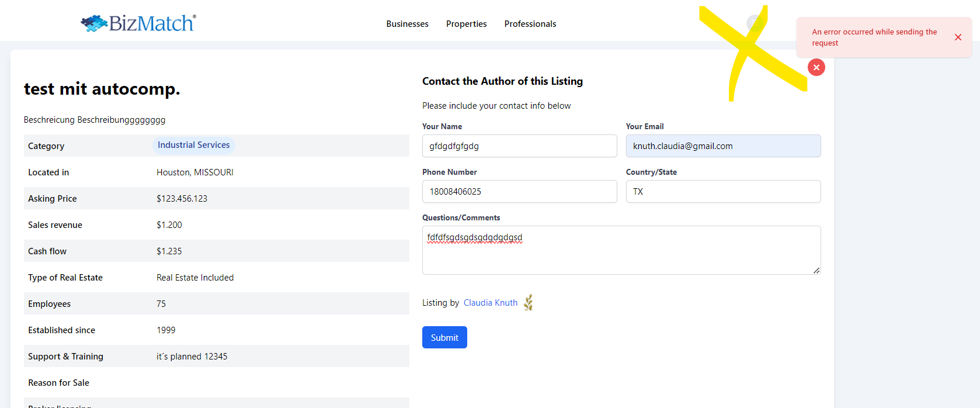Focus the Your Name input field
The height and width of the screenshot is (408, 980).
tap(519, 146)
